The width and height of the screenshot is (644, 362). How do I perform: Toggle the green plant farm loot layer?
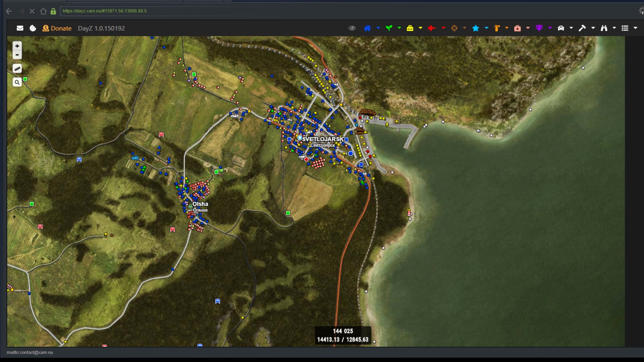coord(389,28)
